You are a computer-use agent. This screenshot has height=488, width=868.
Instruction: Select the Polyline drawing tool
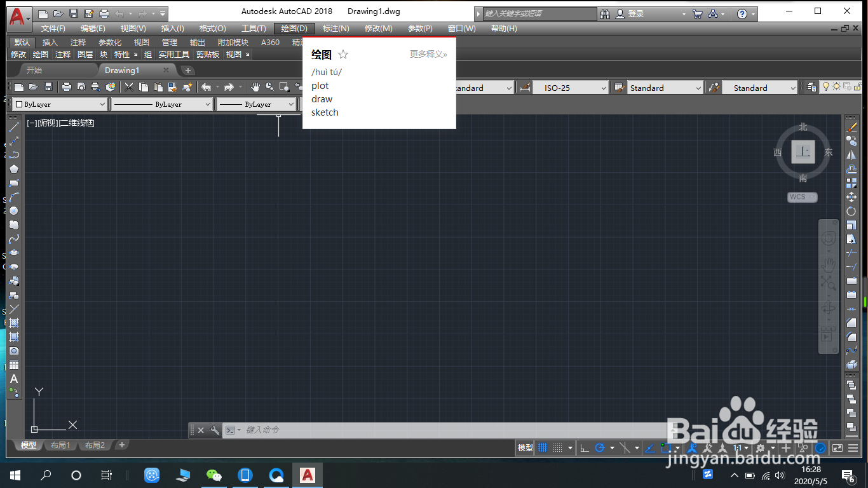click(14, 155)
